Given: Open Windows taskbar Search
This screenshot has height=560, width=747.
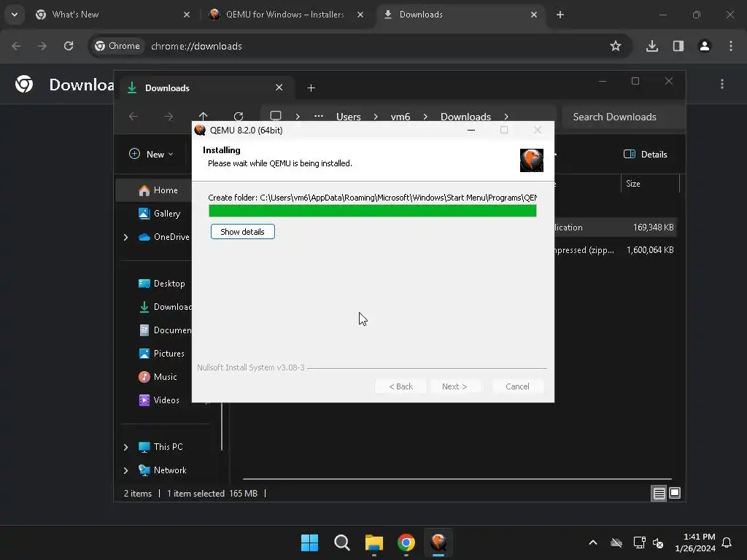Looking at the screenshot, I should click(342, 542).
